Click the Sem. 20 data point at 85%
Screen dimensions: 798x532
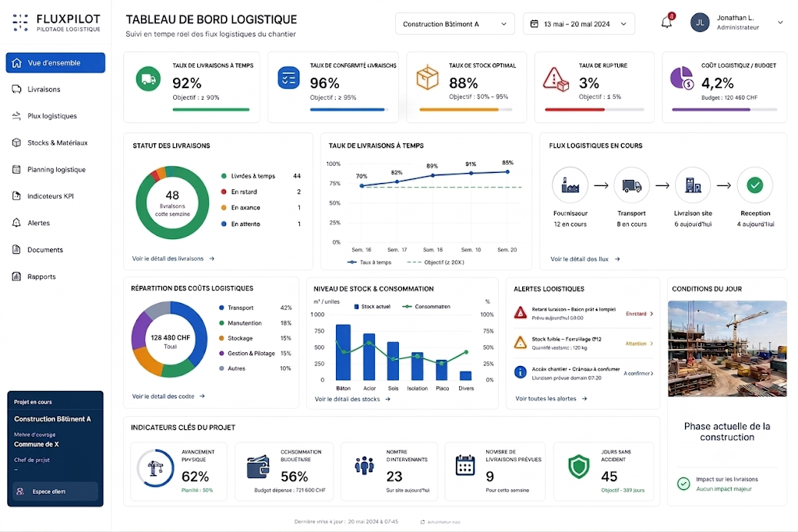(x=507, y=172)
